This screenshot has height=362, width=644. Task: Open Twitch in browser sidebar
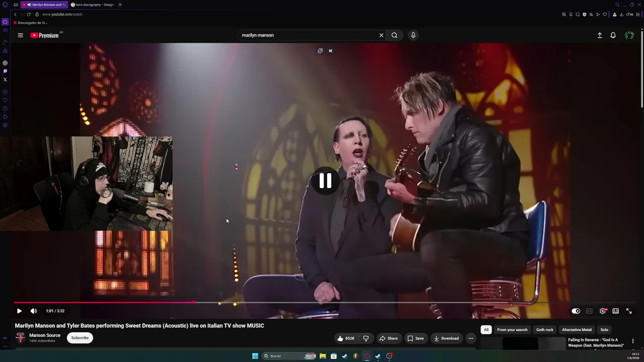[x=5, y=71]
